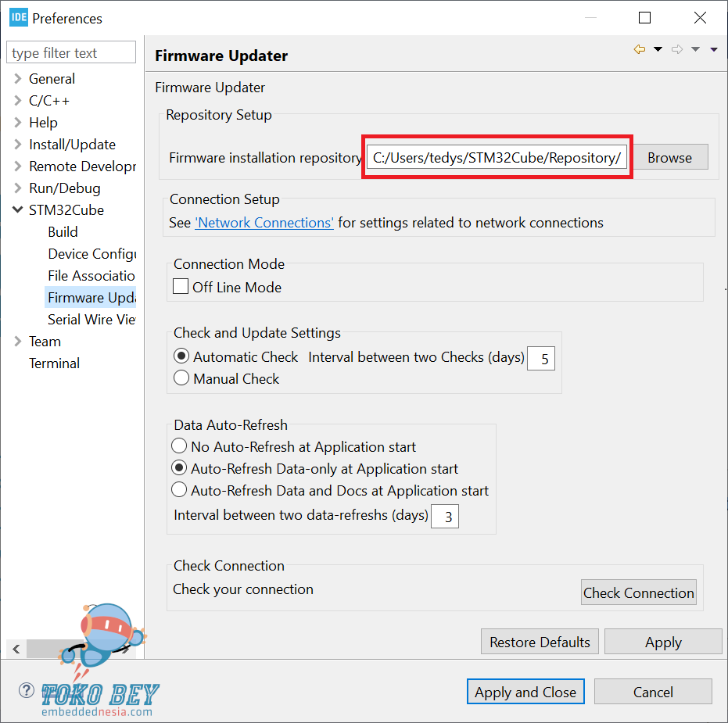728x723 pixels.
Task: Expand the General tree node
Action: pos(18,79)
